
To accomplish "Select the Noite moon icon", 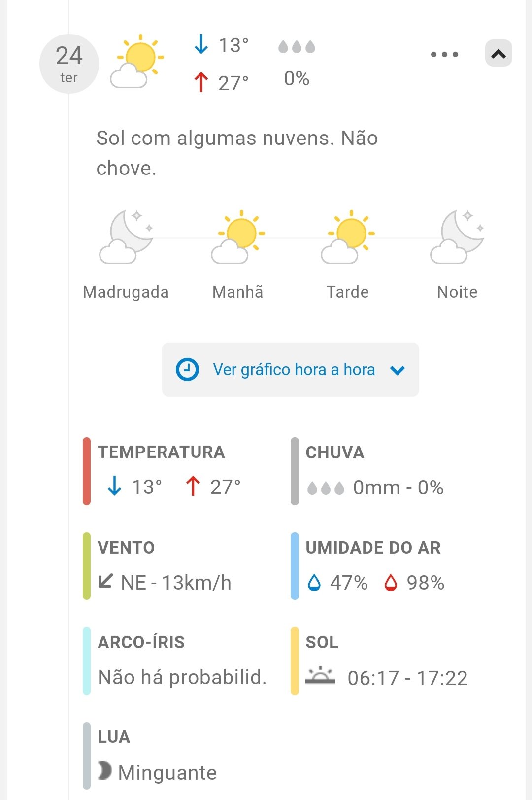I will pos(457,237).
